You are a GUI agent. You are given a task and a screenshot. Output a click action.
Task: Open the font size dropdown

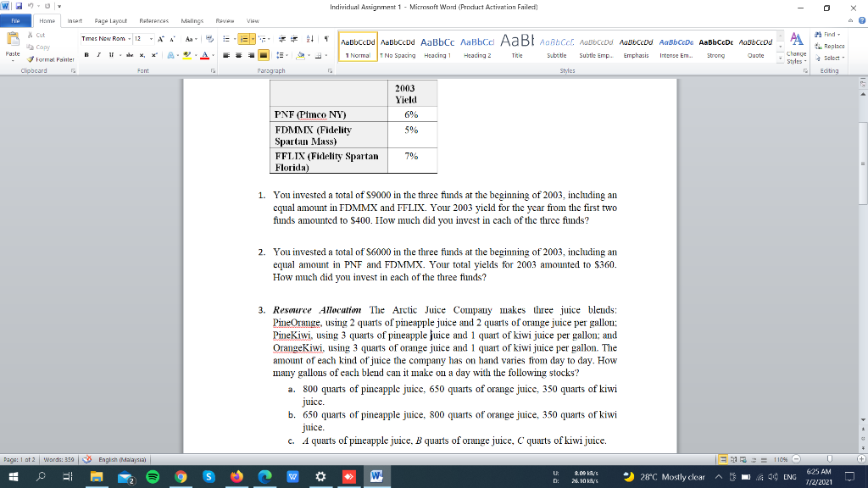tap(151, 39)
